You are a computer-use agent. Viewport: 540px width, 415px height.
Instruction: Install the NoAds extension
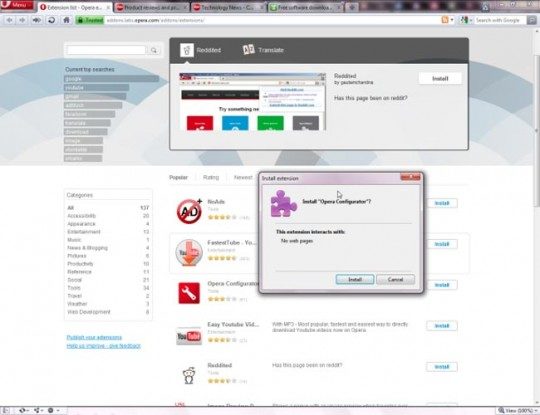[442, 203]
